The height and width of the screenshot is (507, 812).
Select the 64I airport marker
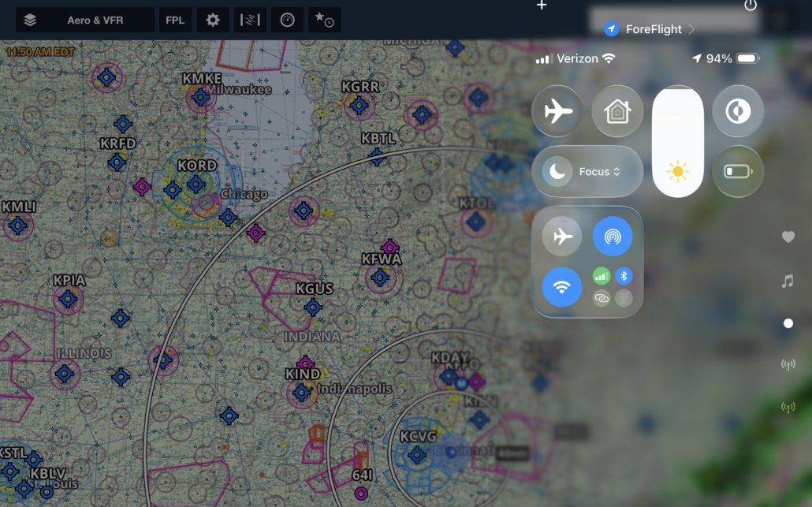tap(362, 494)
